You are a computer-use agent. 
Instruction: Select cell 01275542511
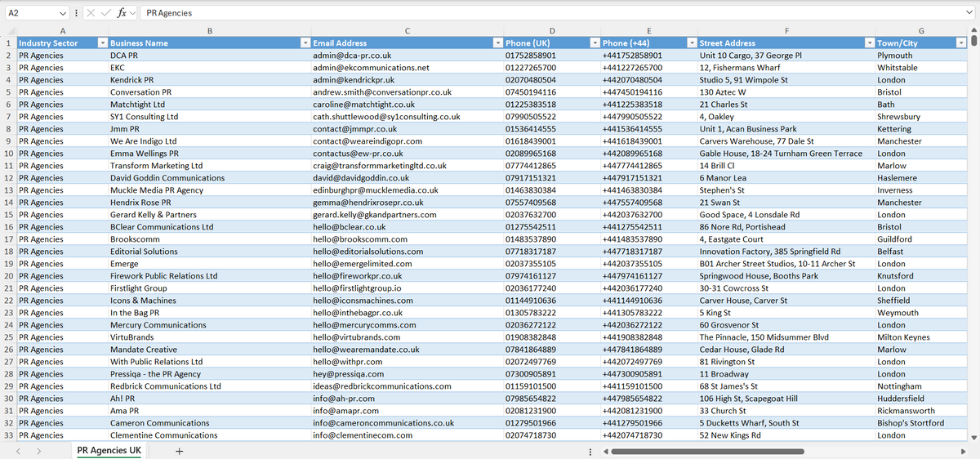point(553,227)
